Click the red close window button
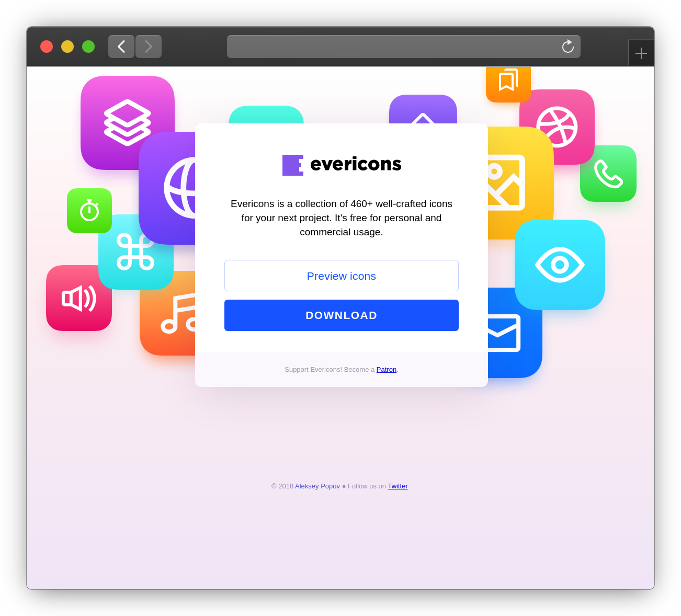681x616 pixels. 47,47
